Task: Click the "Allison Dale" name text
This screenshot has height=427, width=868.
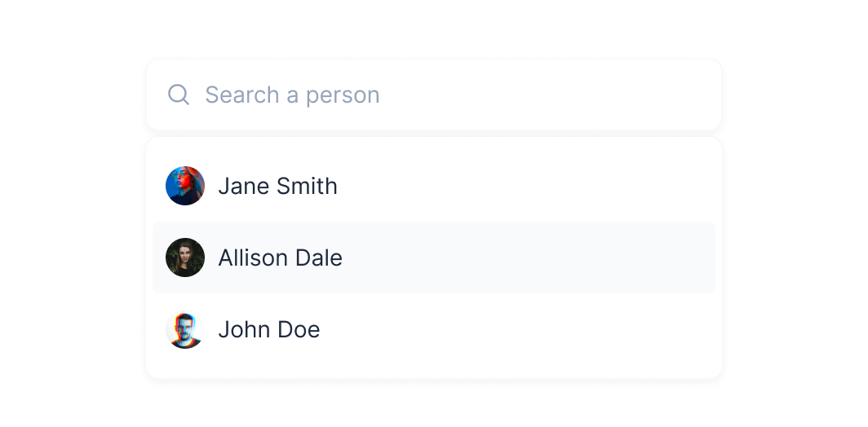Action: [280, 258]
